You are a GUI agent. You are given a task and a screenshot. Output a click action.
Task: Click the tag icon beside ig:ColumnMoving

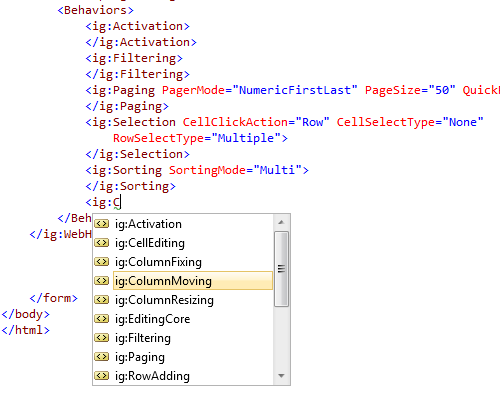[x=102, y=281]
